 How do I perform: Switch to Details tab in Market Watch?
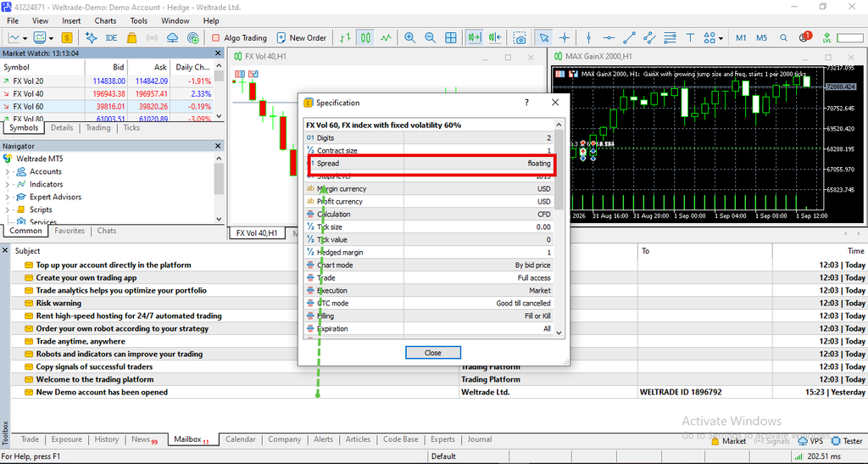(x=62, y=128)
